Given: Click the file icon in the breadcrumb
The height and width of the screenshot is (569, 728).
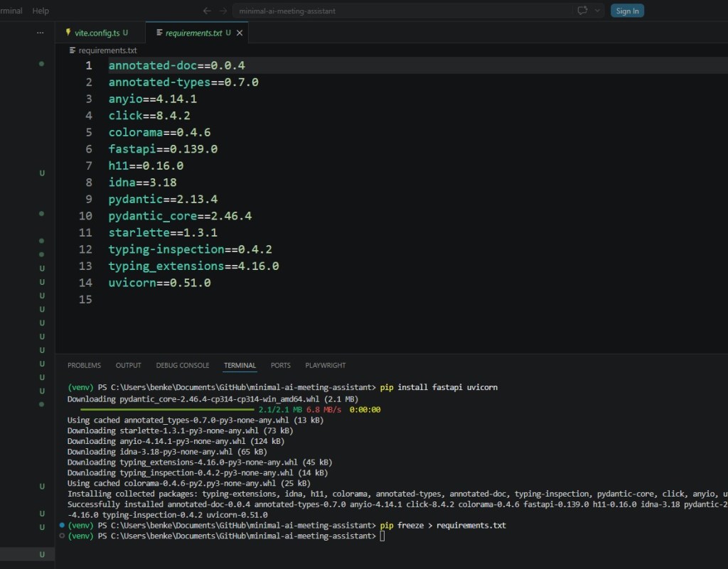Looking at the screenshot, I should point(73,50).
